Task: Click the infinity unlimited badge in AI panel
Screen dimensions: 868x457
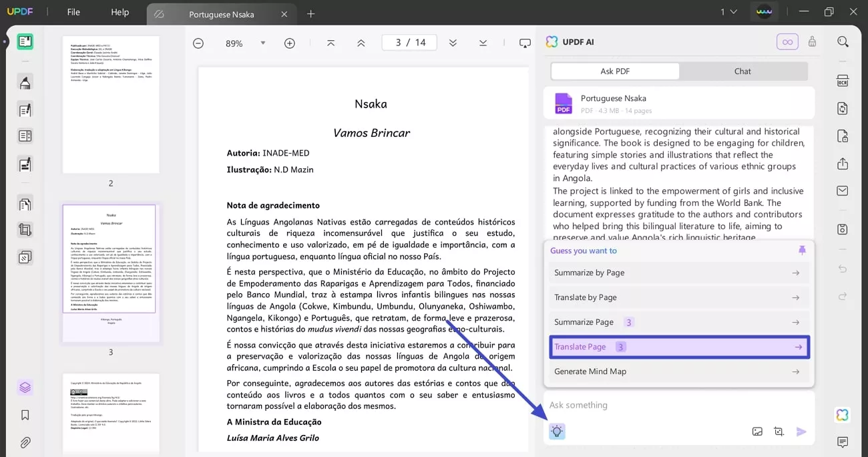Action: [787, 41]
